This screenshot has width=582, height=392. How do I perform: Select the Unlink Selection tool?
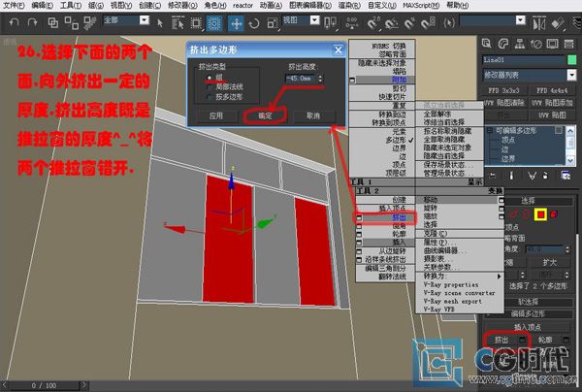[71, 23]
